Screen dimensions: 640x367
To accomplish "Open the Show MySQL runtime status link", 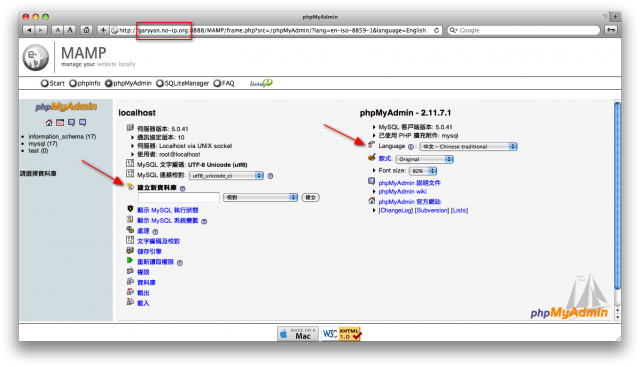I will tap(167, 210).
